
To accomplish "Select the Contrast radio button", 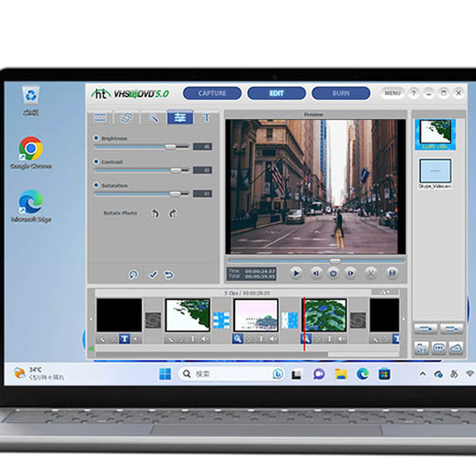I will [96, 162].
